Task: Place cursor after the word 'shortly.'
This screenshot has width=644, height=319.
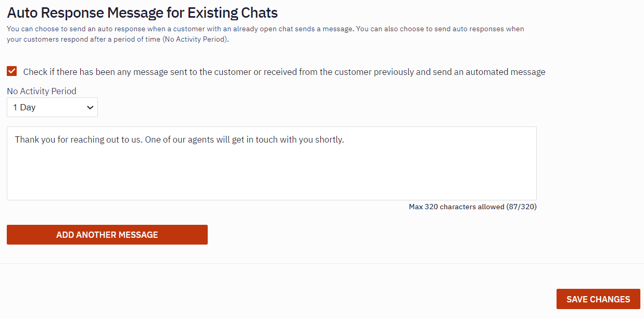Action: coord(345,140)
